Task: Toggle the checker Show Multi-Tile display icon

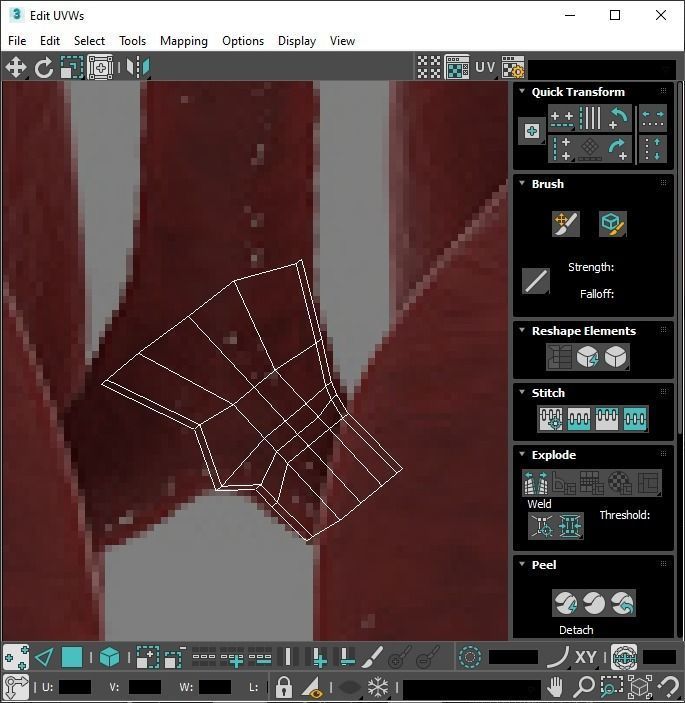Action: coord(429,68)
